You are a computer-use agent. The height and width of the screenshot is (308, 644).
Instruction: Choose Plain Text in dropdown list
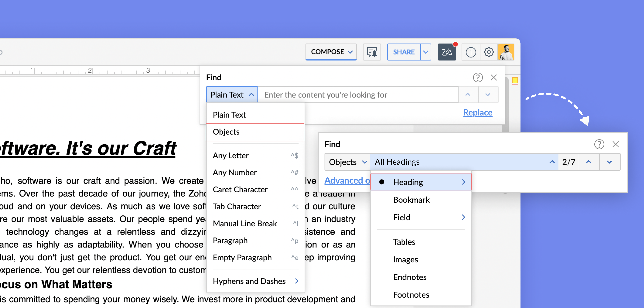tap(255, 115)
